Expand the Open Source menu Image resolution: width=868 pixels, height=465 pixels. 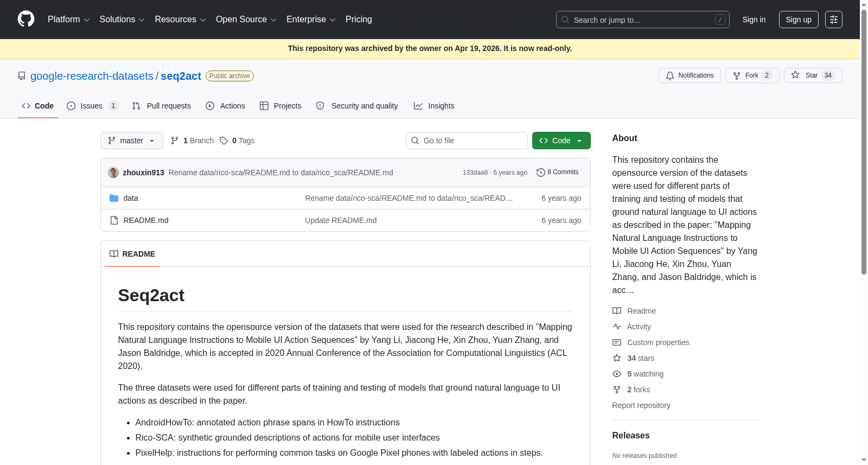tap(246, 20)
